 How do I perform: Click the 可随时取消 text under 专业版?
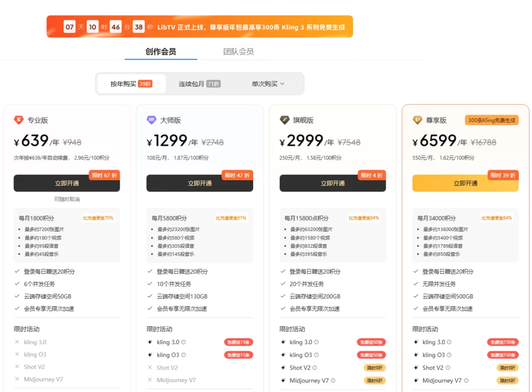click(x=67, y=199)
